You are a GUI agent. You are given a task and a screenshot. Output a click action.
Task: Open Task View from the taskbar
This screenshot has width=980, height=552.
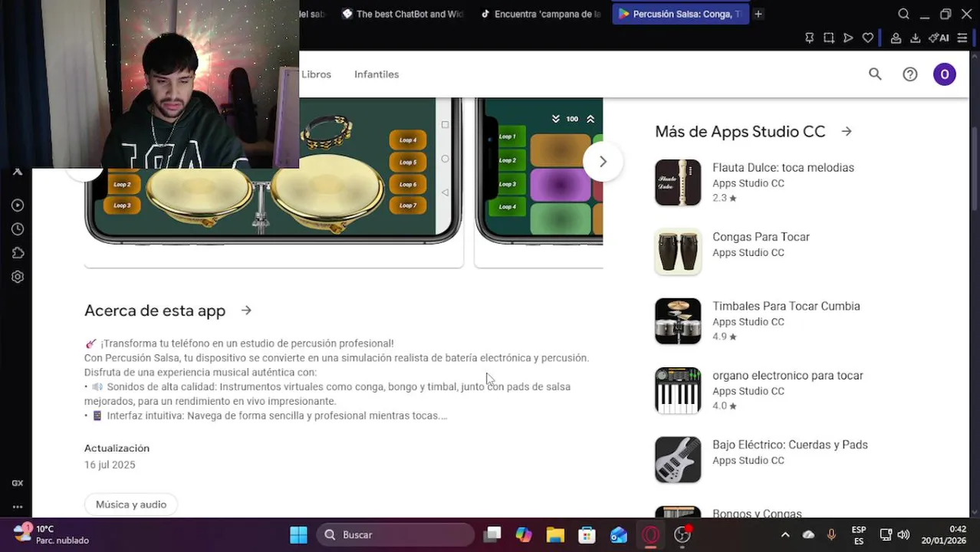[492, 534]
